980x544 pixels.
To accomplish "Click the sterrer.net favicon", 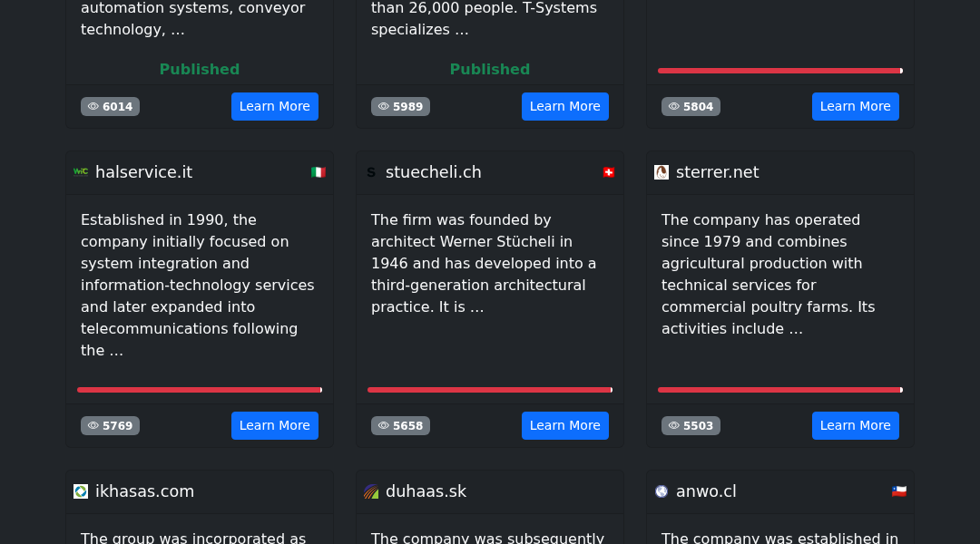I will [x=661, y=172].
